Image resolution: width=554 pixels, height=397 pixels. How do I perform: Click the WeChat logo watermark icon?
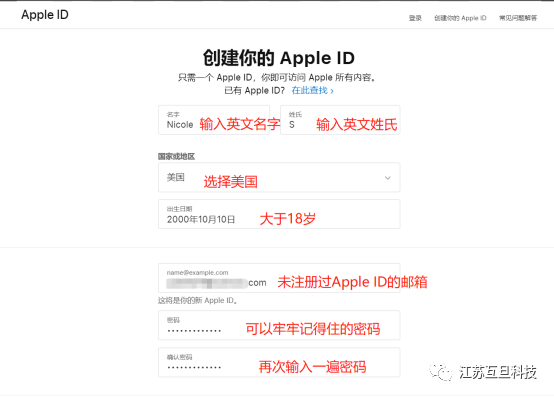(x=440, y=372)
